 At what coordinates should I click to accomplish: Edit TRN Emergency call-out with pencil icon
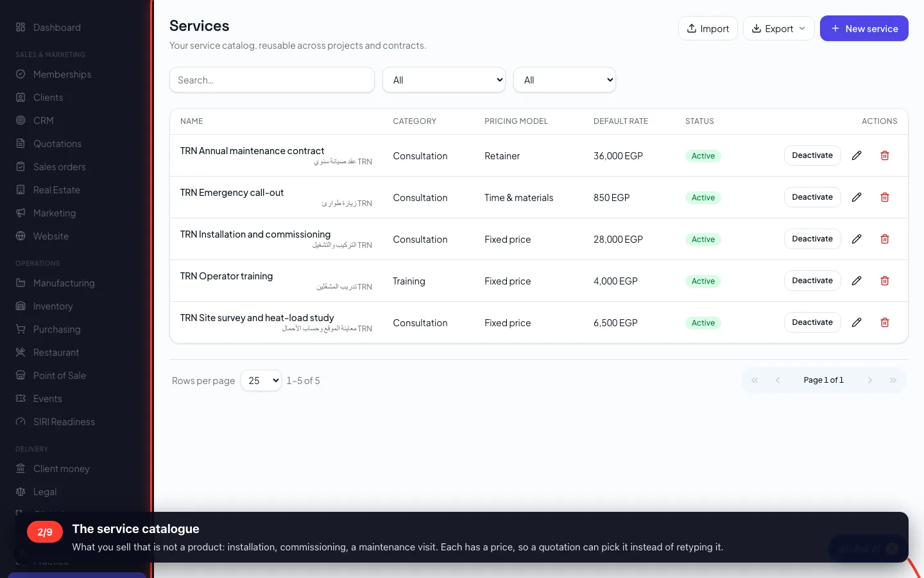[x=857, y=197]
